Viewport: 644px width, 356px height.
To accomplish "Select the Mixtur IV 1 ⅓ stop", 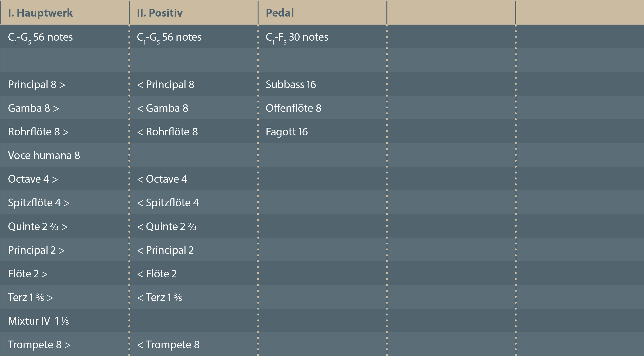I will [x=38, y=321].
